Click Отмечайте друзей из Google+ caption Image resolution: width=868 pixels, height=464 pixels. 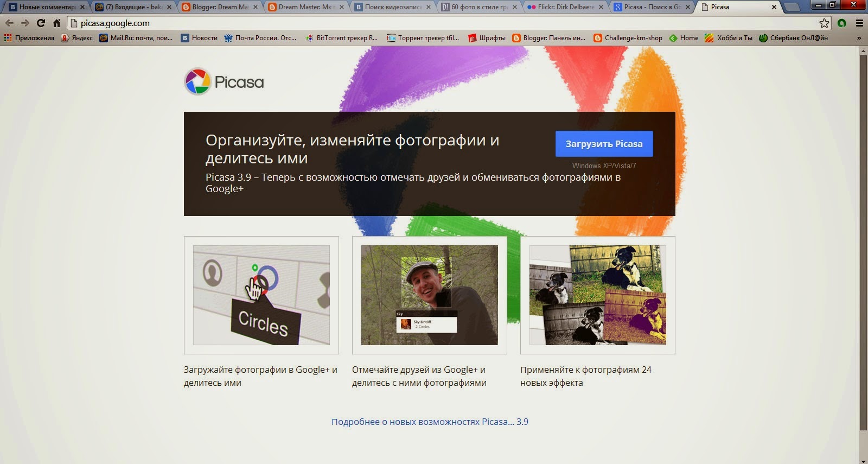point(419,376)
